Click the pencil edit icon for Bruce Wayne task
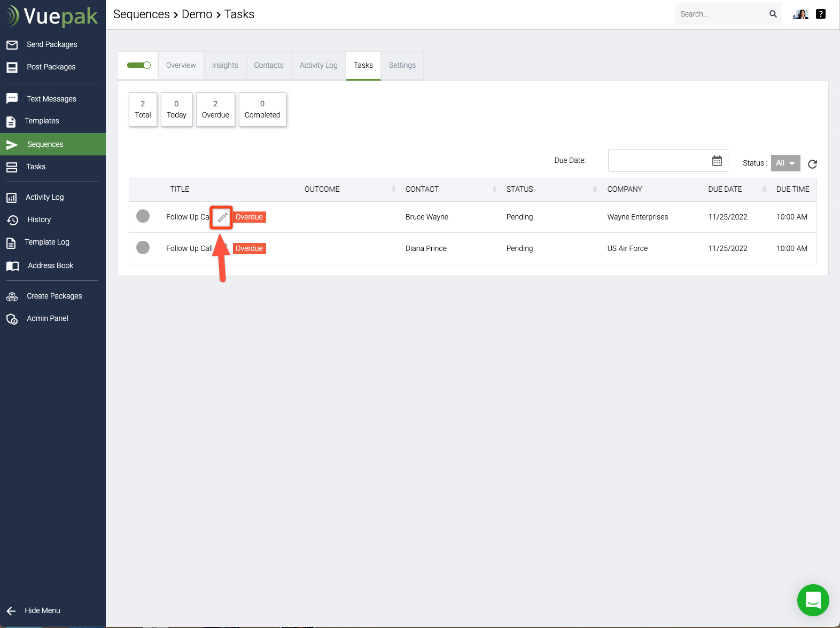This screenshot has width=840, height=628. click(222, 217)
